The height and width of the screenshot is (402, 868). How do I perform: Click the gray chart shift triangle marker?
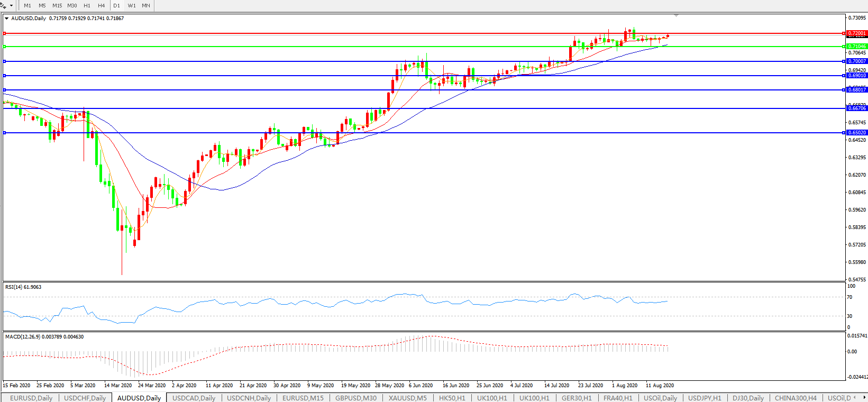coord(675,15)
